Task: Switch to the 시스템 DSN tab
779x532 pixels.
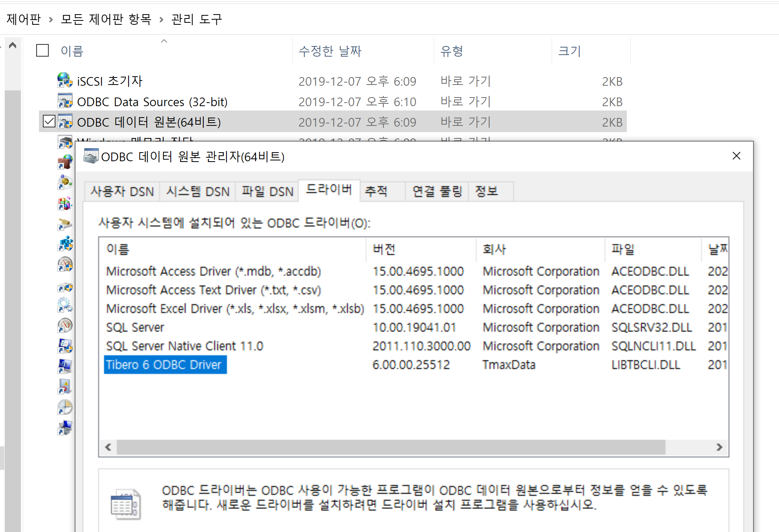Action: (x=198, y=191)
